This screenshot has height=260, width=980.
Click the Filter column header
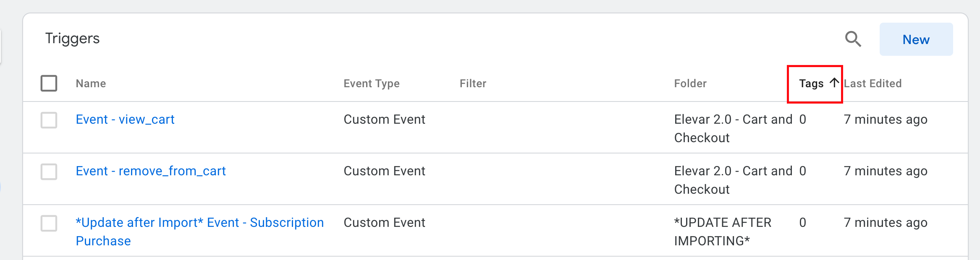[x=473, y=83]
